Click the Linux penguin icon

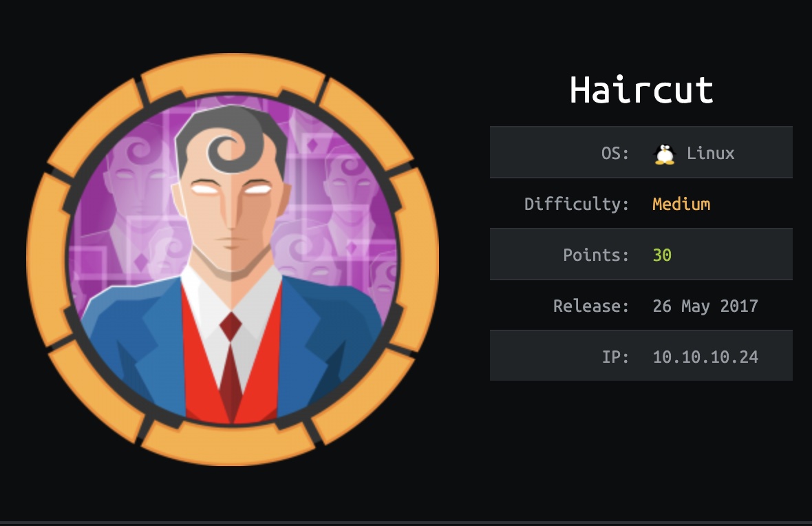665,154
